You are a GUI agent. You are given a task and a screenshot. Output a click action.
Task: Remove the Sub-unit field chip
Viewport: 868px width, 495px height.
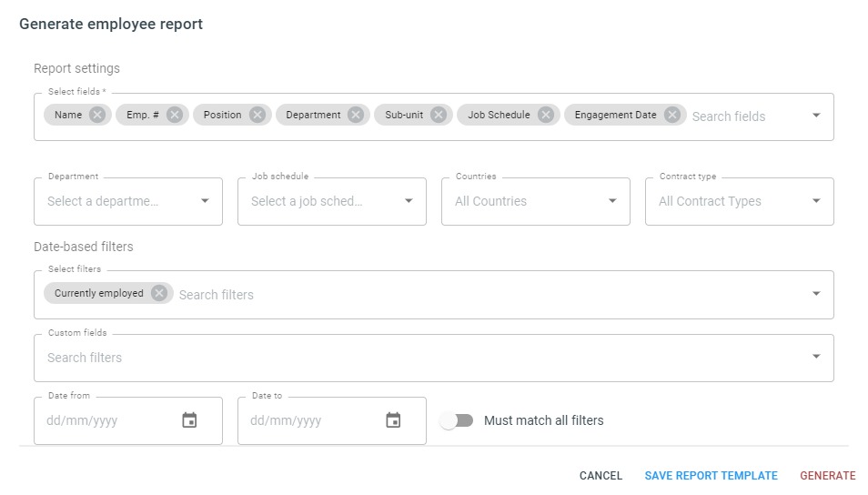point(439,115)
